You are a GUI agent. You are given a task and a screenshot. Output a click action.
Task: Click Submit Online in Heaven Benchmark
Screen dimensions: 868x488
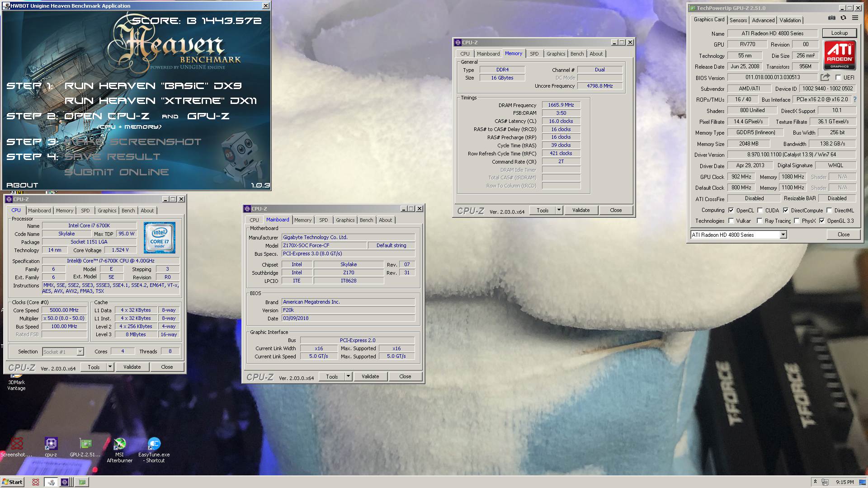click(x=117, y=172)
